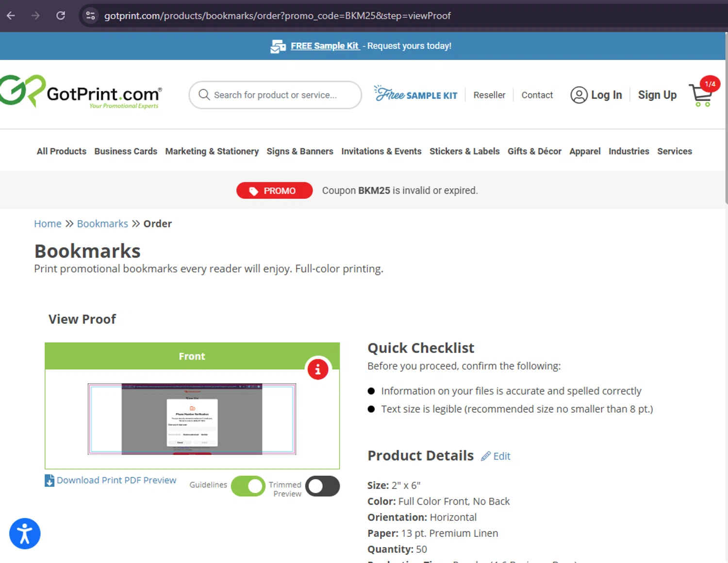This screenshot has height=563, width=728.
Task: Click the Sign Up link
Action: coord(657,95)
